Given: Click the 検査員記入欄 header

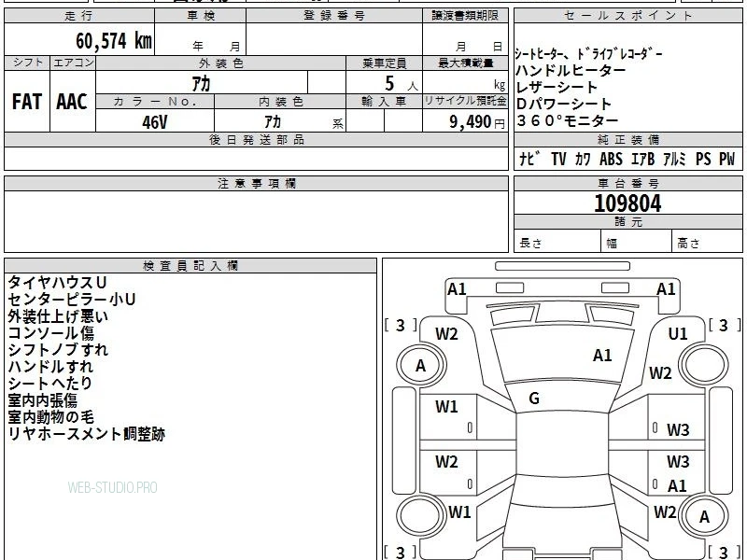Looking at the screenshot, I should point(190,266).
